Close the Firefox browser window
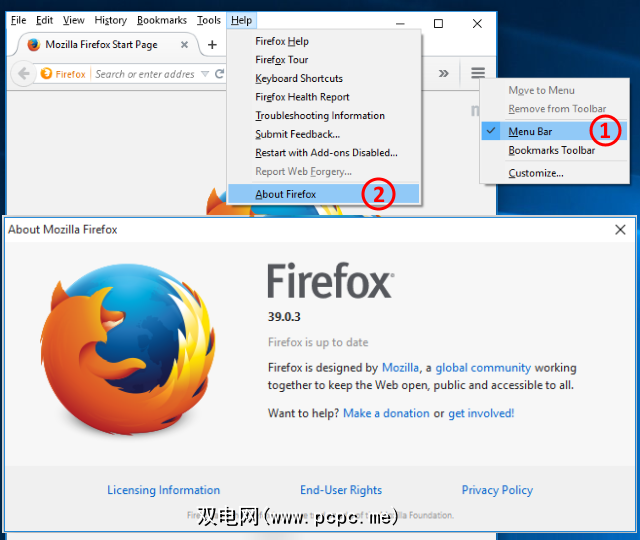Viewport: 640px width, 540px height. click(x=477, y=24)
